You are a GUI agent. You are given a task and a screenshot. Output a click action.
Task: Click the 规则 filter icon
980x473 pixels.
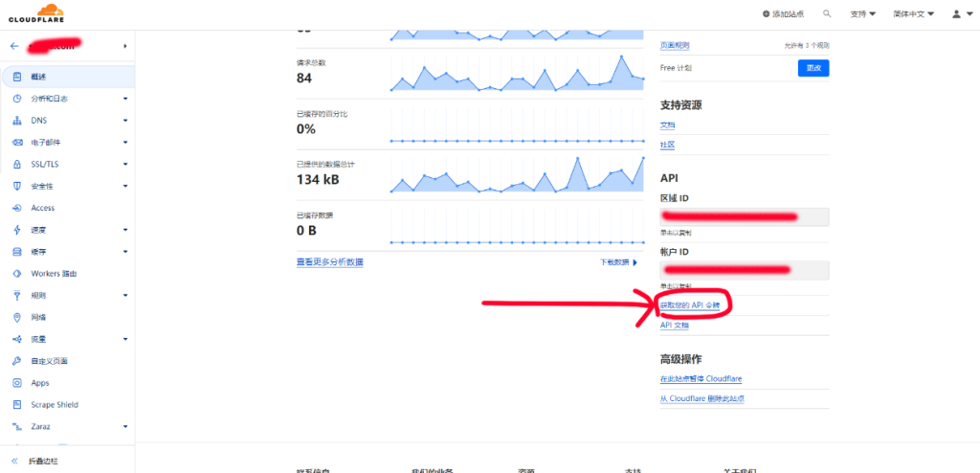point(17,295)
